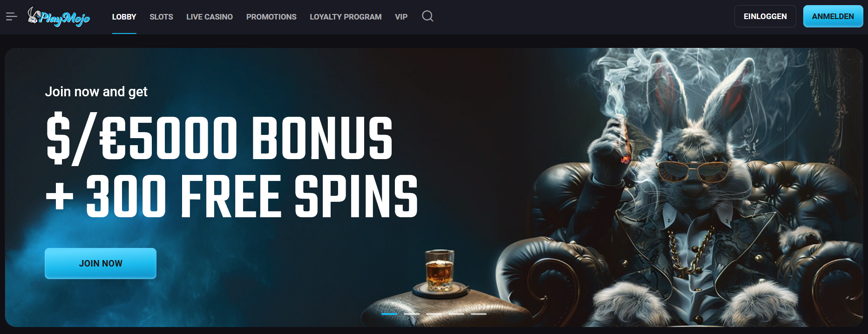Open the hamburger side menu
This screenshot has width=868, height=334.
click(12, 17)
